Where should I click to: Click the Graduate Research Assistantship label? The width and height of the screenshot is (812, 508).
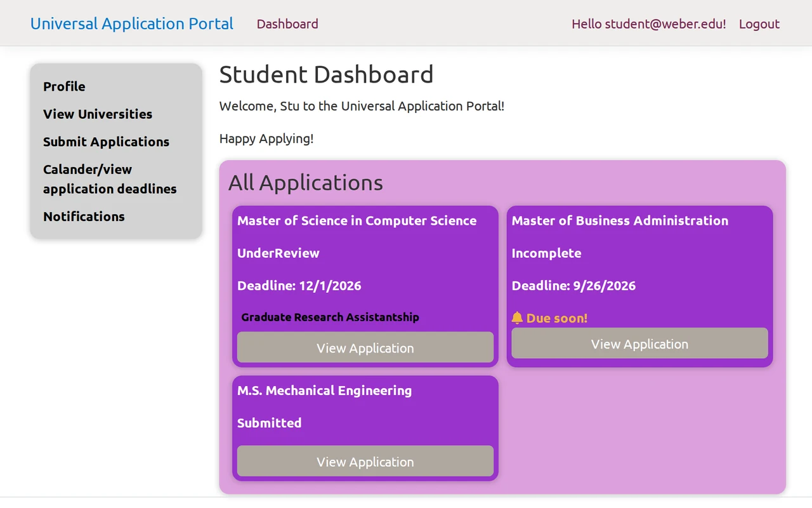tap(330, 317)
